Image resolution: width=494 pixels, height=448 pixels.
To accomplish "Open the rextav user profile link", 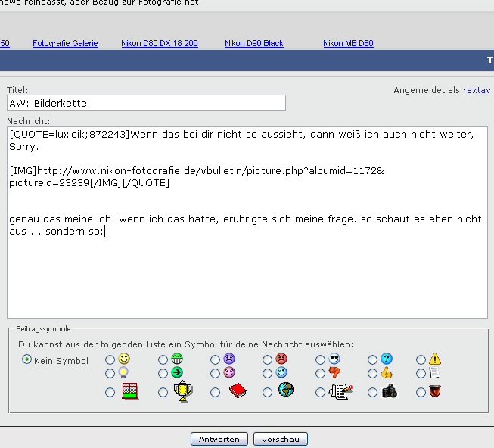I will [477, 90].
